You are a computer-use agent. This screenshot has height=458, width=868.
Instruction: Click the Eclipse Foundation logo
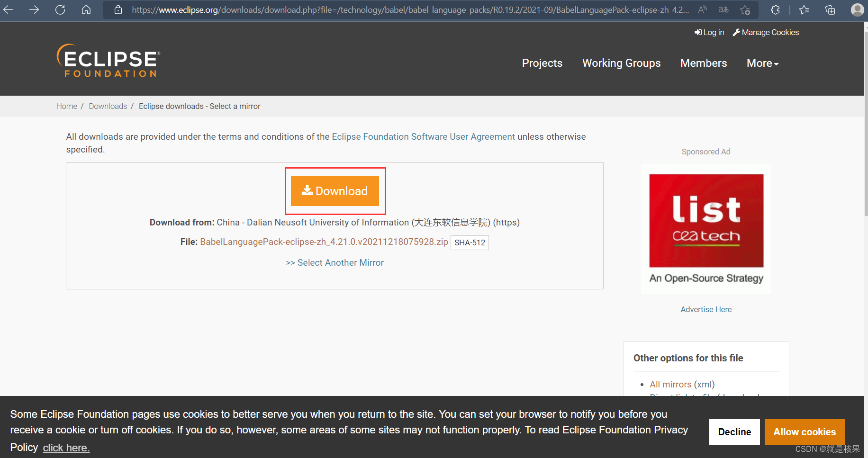108,61
